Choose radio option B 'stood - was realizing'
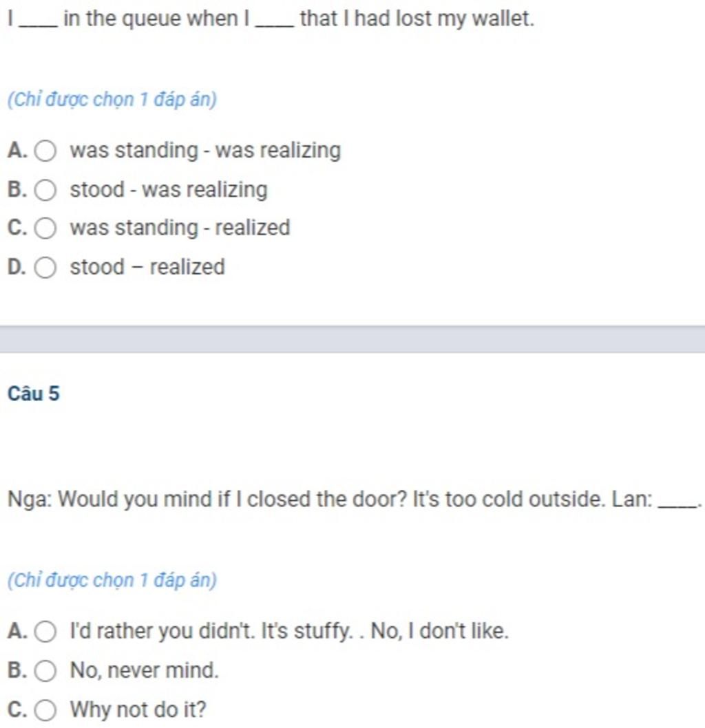The image size is (705, 728). pyautogui.click(x=45, y=190)
